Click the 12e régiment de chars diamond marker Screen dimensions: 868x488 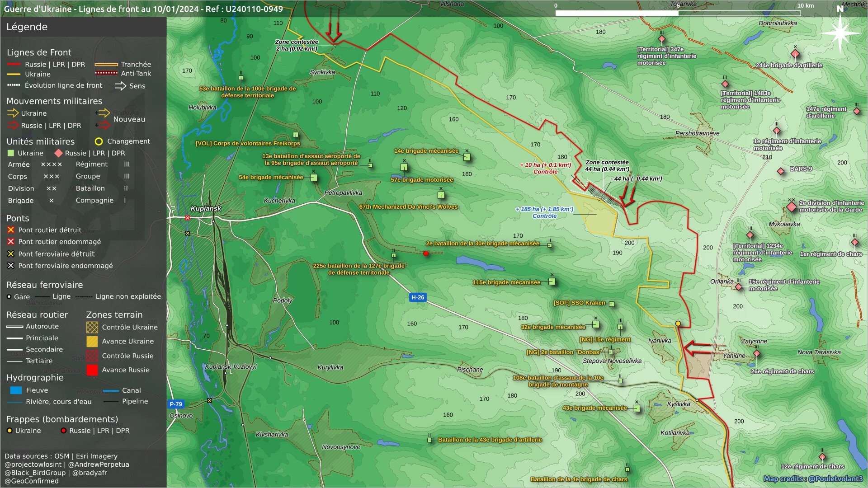822,457
